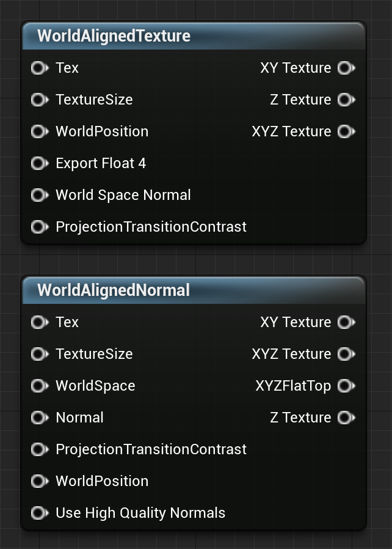392x549 pixels.
Task: Click the XYZ Texture output pin on WorldAlignedTexture
Action: click(346, 131)
